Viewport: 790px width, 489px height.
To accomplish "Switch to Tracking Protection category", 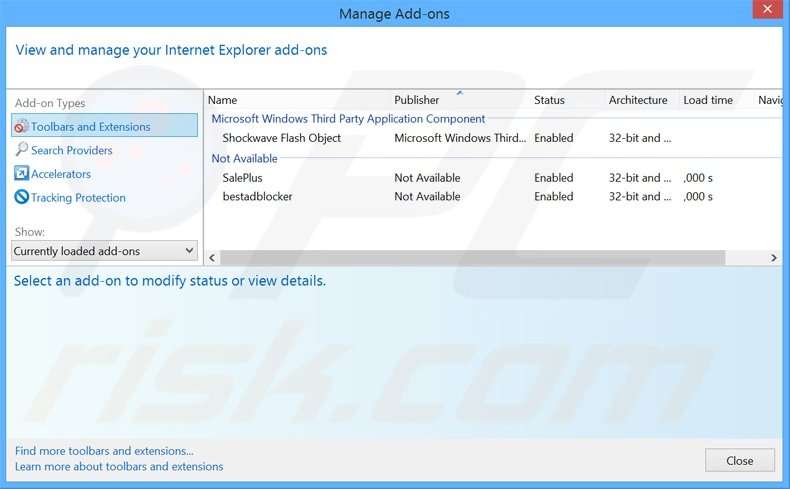I will [x=78, y=197].
